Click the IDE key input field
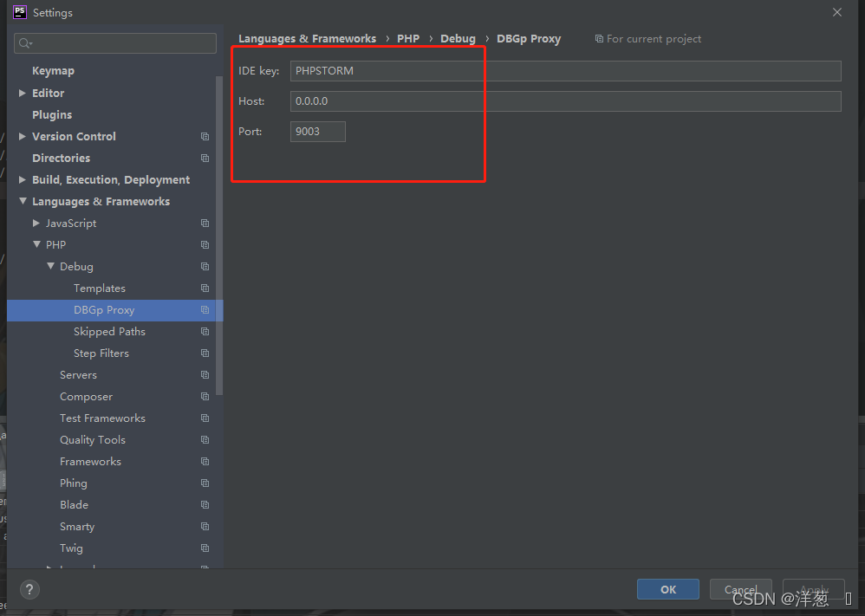 565,70
